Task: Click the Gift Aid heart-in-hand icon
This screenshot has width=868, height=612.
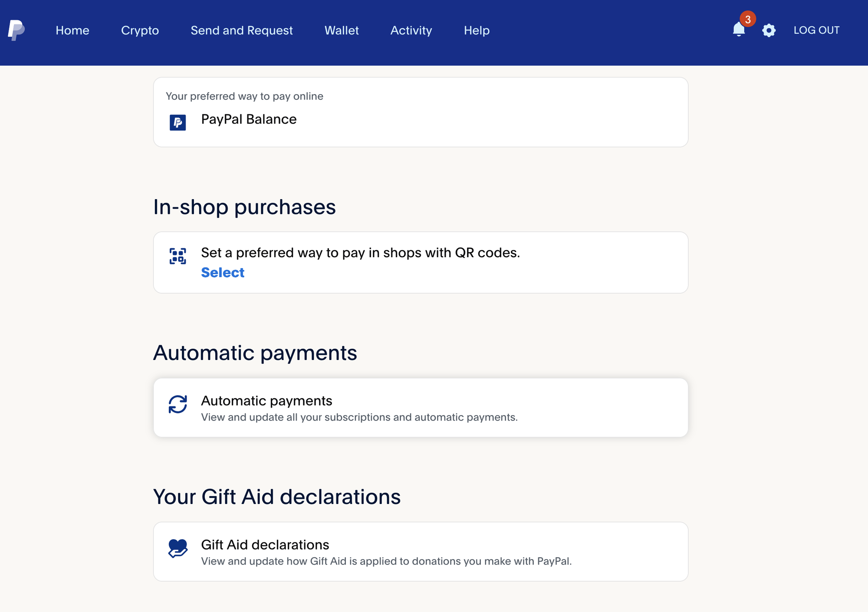Action: [178, 548]
